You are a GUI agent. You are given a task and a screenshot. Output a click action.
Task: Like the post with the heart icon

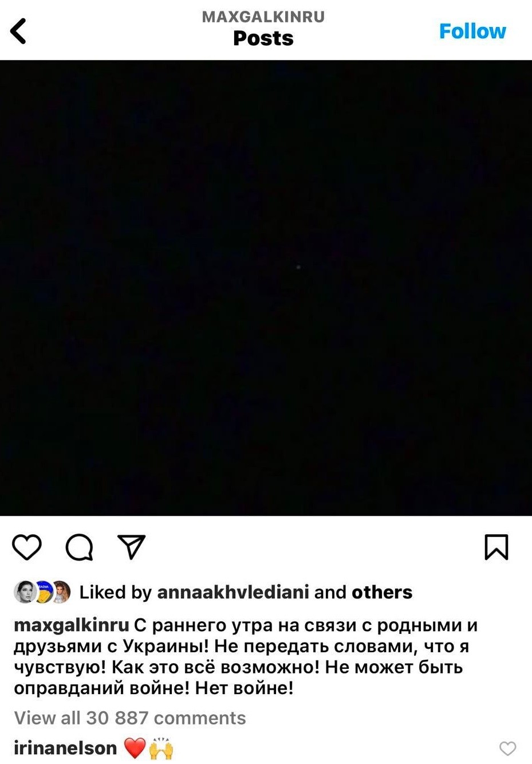pos(27,547)
